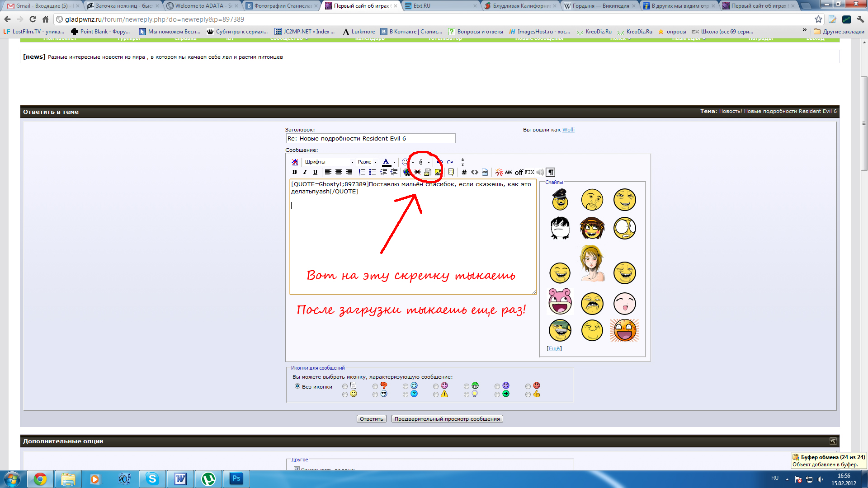Wrap selection in quote tags icon
Screen dimensions: 868x488
click(451, 172)
